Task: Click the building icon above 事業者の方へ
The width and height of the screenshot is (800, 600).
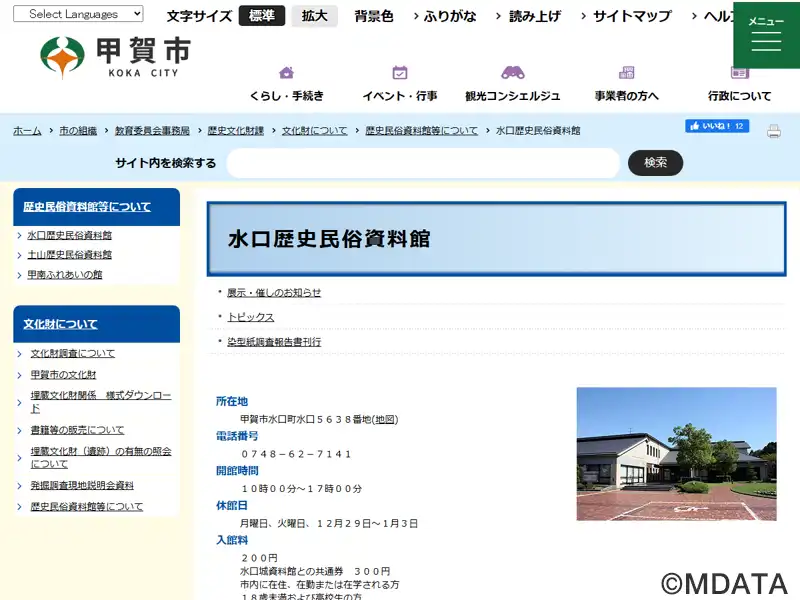Action: 627,72
